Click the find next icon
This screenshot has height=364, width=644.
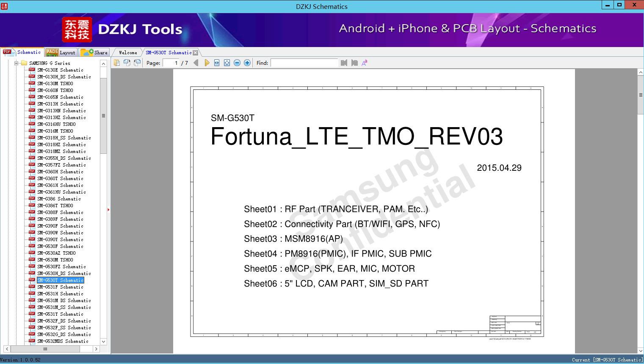click(x=354, y=63)
